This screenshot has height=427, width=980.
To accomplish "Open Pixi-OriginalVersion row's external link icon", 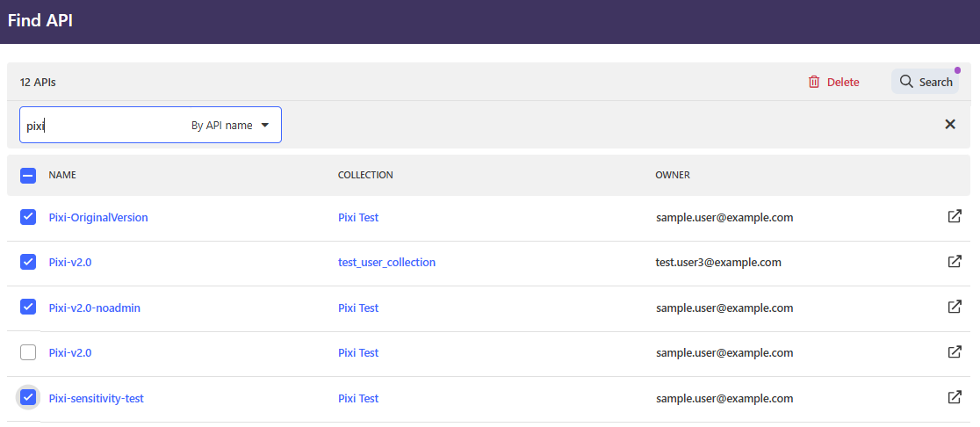I will [x=955, y=217].
